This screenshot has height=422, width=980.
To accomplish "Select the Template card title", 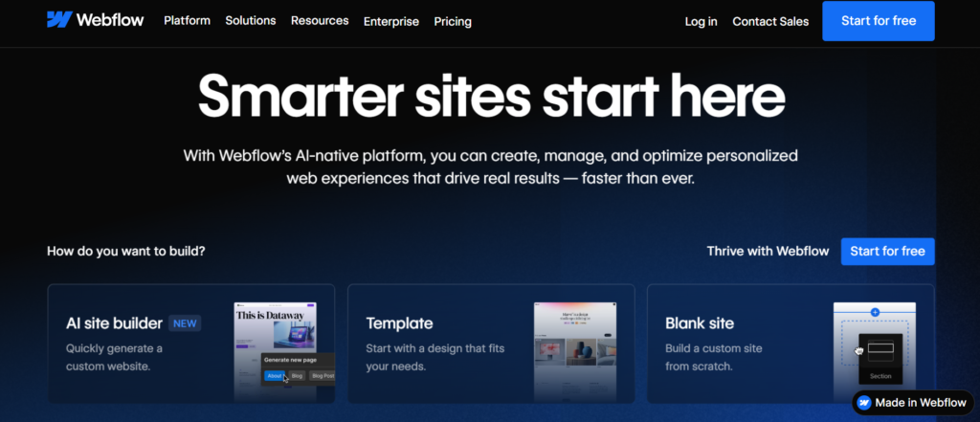I will [399, 323].
